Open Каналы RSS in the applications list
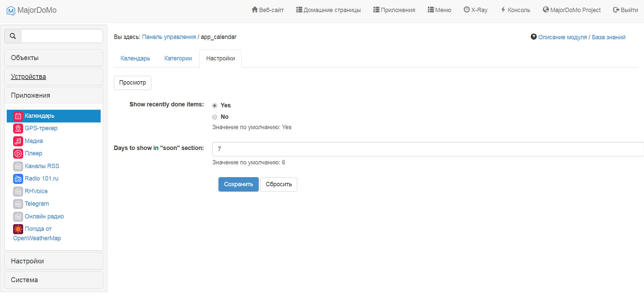The height and width of the screenshot is (306, 644). coord(42,166)
